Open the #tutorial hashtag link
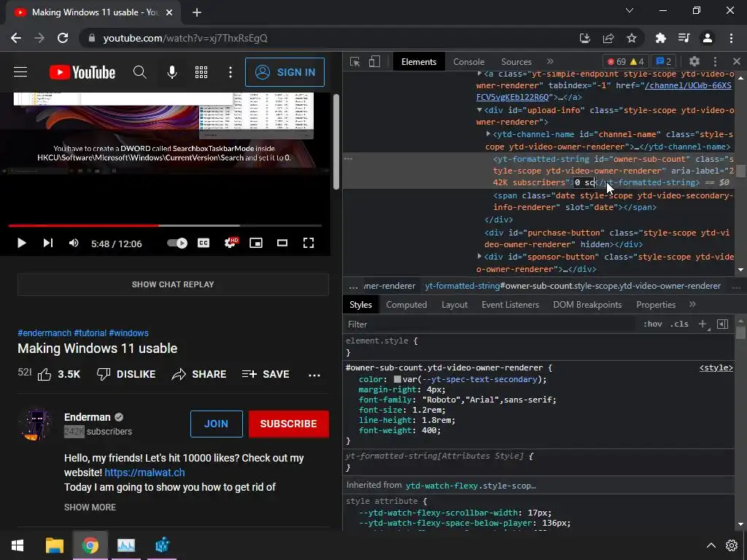The image size is (747, 560). [x=90, y=332]
